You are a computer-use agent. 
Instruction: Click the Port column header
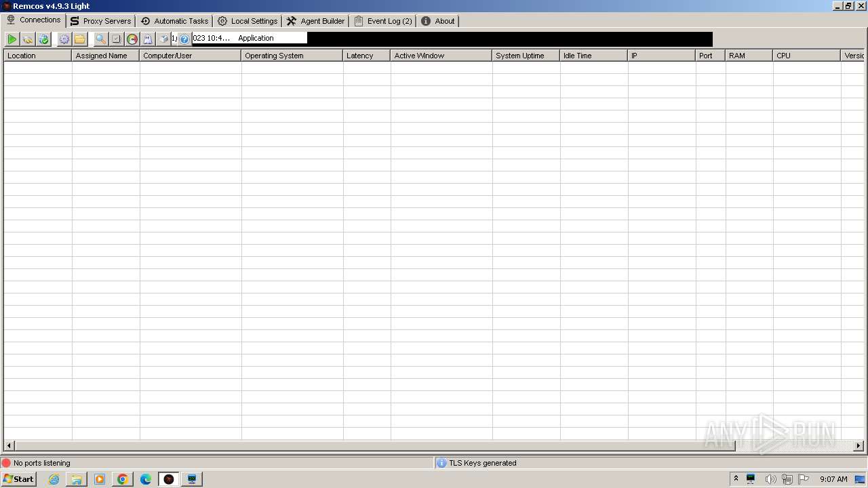[710, 56]
